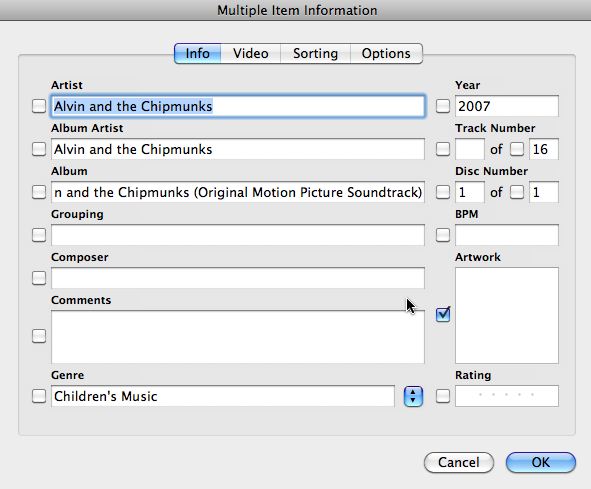
Task: Click the Grouping text field
Action: tap(238, 235)
